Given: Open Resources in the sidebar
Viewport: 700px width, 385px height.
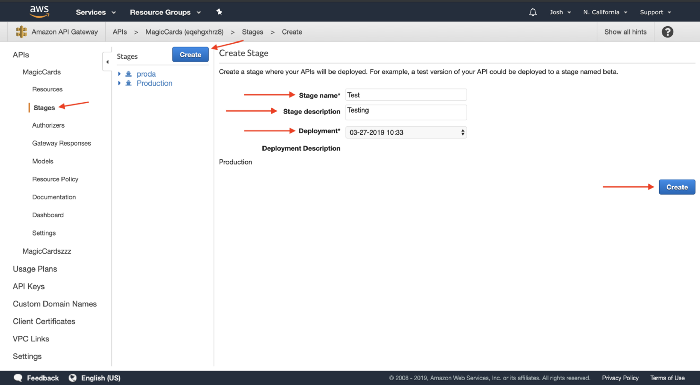Looking at the screenshot, I should [x=47, y=89].
